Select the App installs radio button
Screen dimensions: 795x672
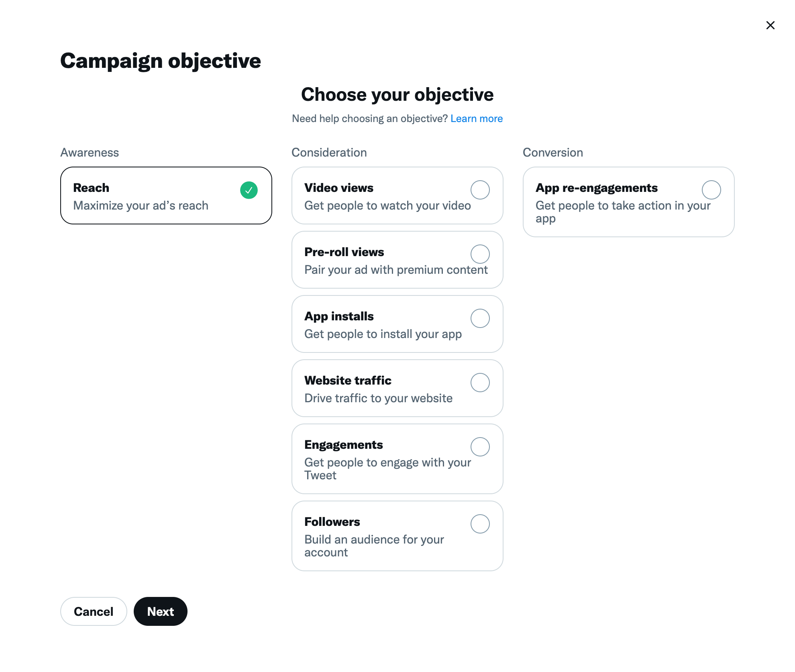coord(480,318)
